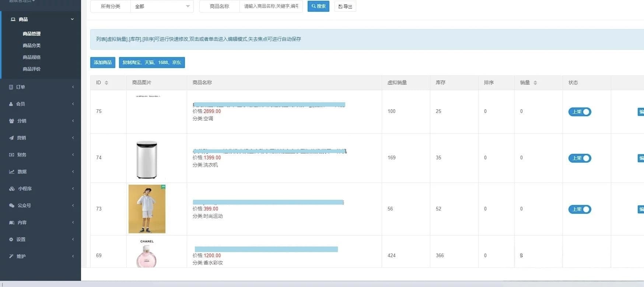Viewport: 644px width, 287px height.
Task: Click 虚拟销量 value 424 for product 69
Action: click(x=391, y=256)
